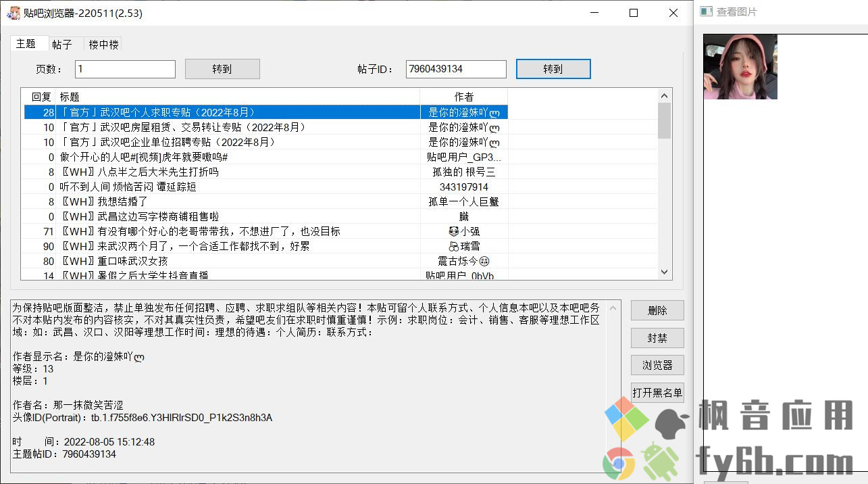
Task: Click author cell 孤单一个人巨蟹
Action: 463,201
